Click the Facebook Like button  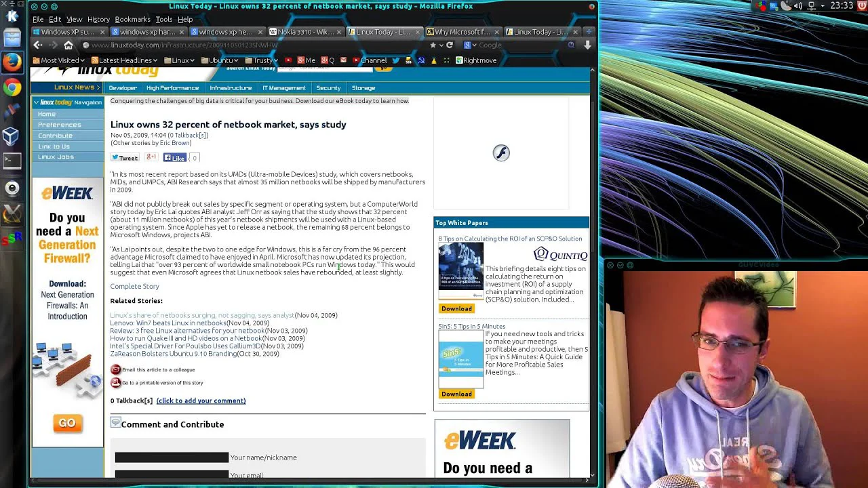pyautogui.click(x=175, y=158)
